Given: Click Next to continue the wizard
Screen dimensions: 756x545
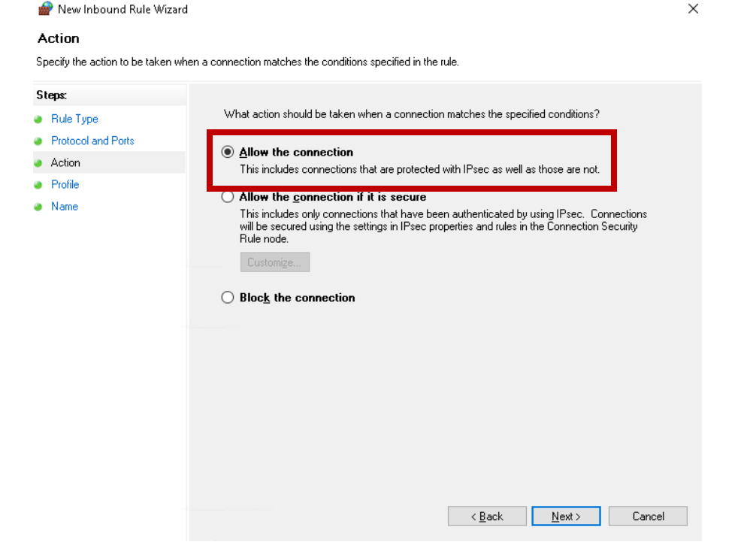Looking at the screenshot, I should 565,516.
